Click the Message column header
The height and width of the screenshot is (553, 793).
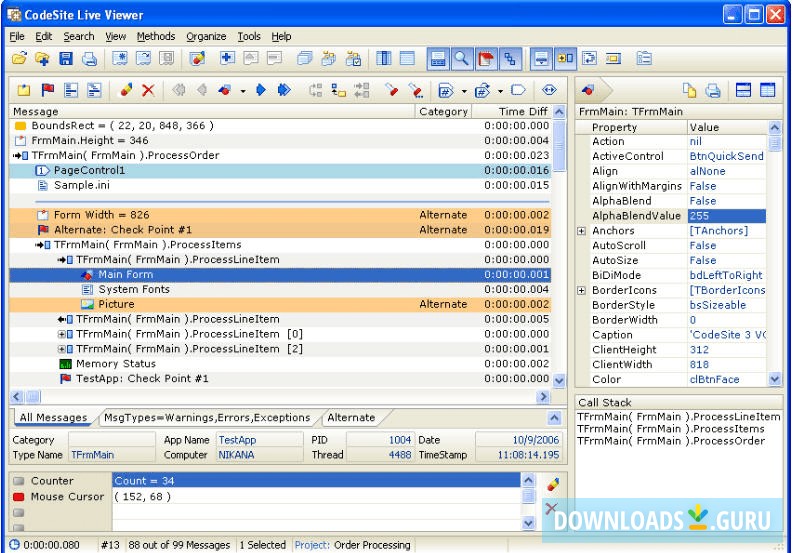[x=212, y=111]
